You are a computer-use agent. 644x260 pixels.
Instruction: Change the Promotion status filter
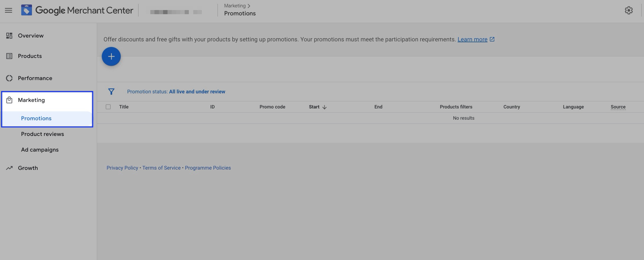tap(176, 92)
